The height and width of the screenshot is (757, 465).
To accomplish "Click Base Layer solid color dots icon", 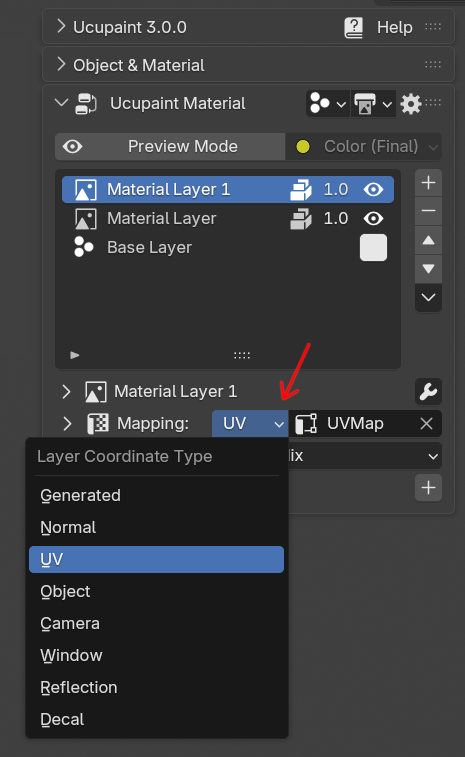I will coord(84,247).
